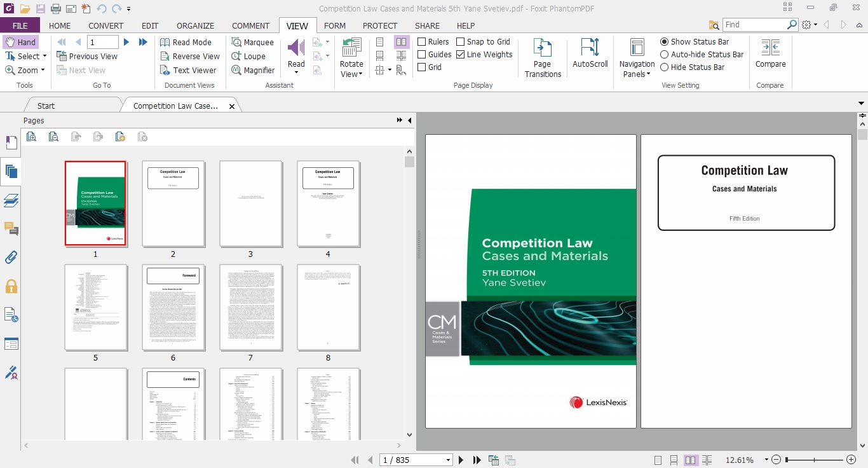Select page 4 thumbnail
The height and width of the screenshot is (468, 868).
pos(328,203)
